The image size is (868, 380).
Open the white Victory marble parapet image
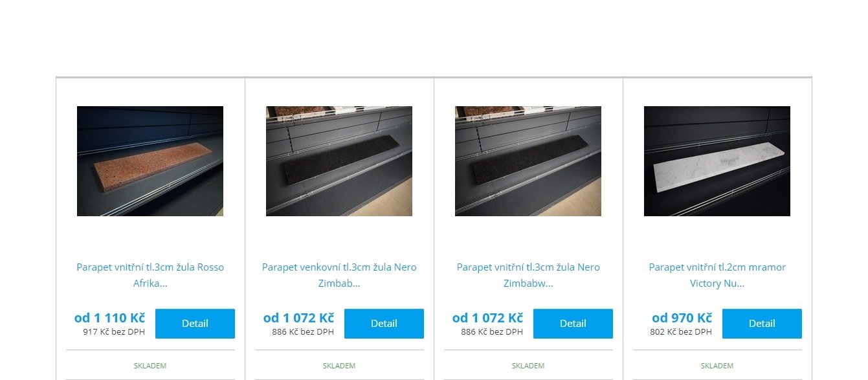[717, 161]
